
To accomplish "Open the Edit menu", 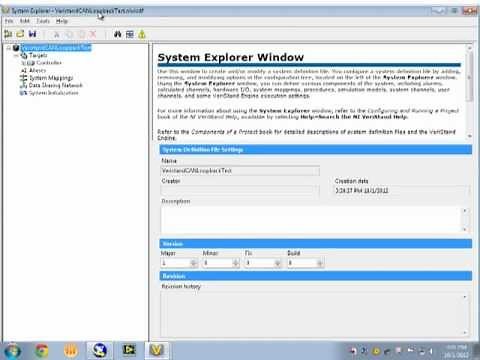I will click(25, 21).
